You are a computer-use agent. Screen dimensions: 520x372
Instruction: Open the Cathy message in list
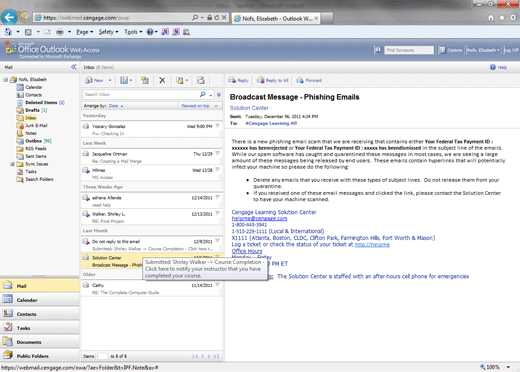(152, 289)
